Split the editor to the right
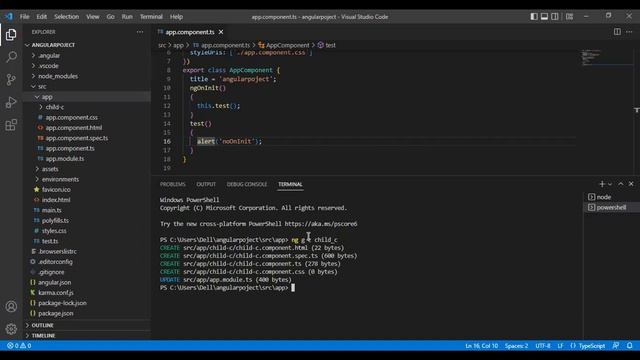The image size is (640, 360). pyautogui.click(x=617, y=32)
